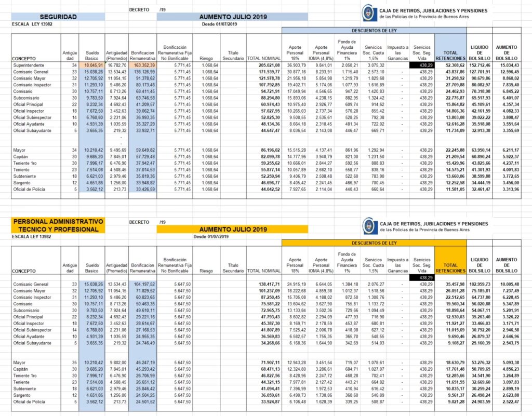Click the orange TOTAL RETENCIONES column header
Image resolution: width=532 pixels, height=416 pixels.
coord(450,267)
